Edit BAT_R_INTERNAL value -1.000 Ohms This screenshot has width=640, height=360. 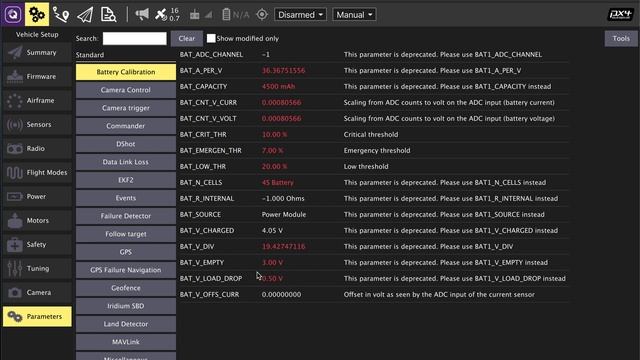click(283, 198)
